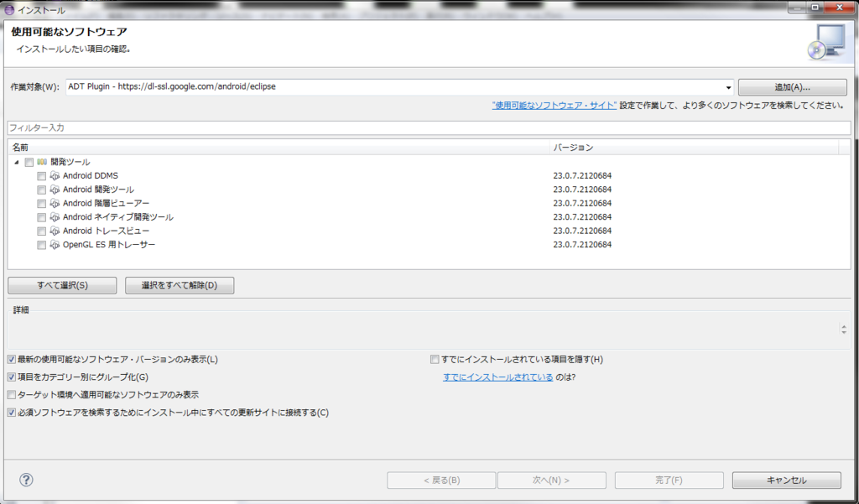Click the Android DDMS plugin icon
The height and width of the screenshot is (504, 859).
[54, 175]
